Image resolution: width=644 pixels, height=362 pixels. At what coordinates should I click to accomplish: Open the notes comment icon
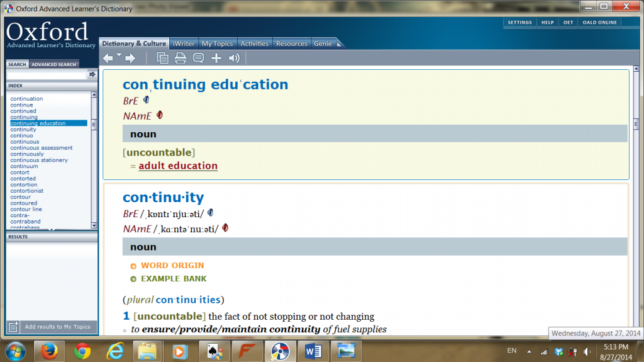[198, 59]
